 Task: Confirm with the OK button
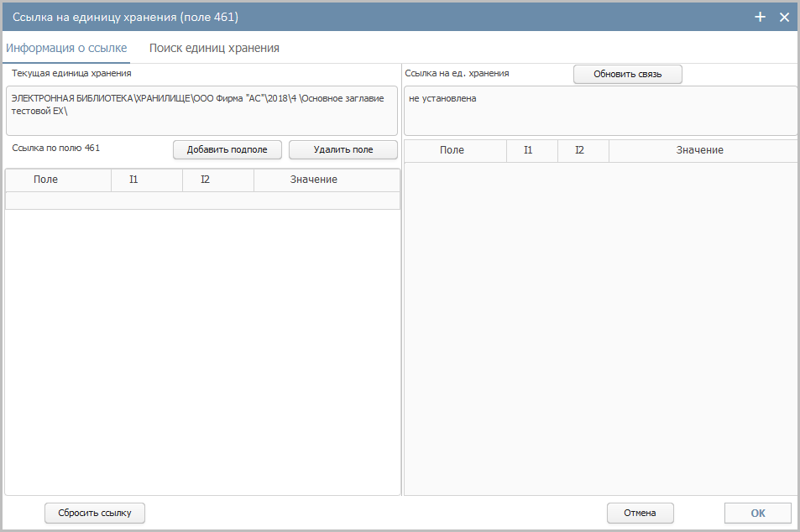757,513
